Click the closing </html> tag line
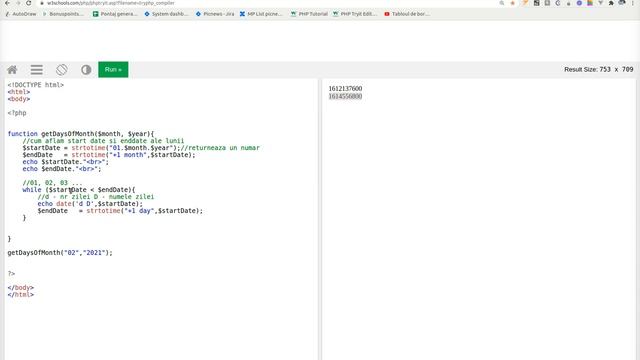The image size is (640, 360). [20, 295]
